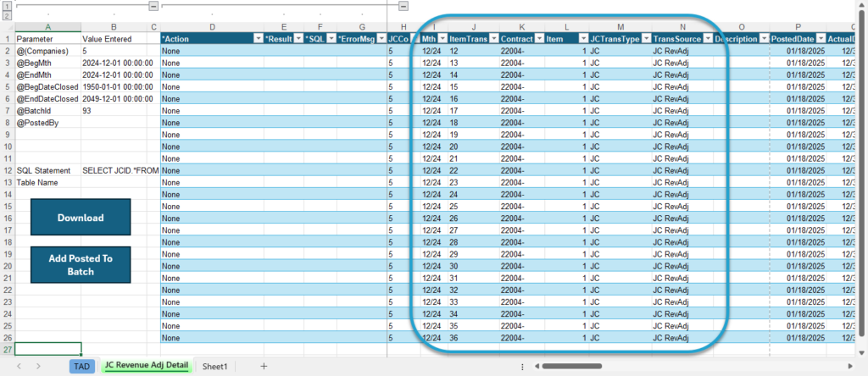
Task: Open the *Result column filter dropdown
Action: [298, 39]
